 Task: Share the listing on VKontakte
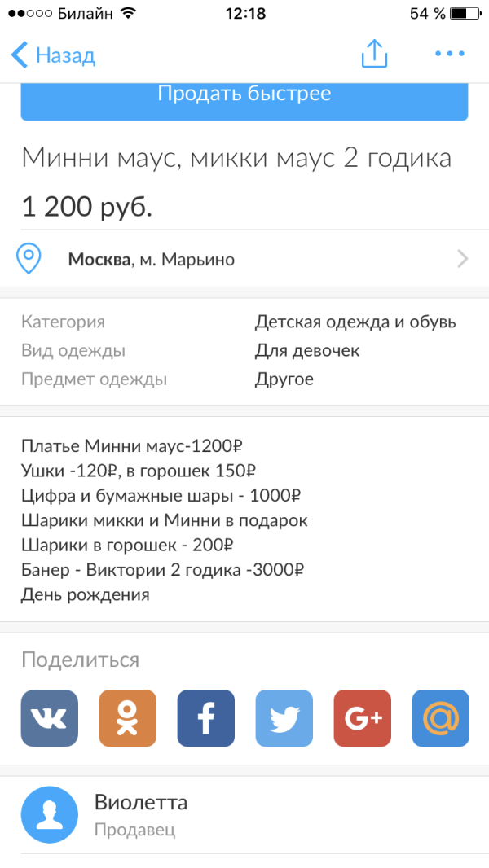50,718
